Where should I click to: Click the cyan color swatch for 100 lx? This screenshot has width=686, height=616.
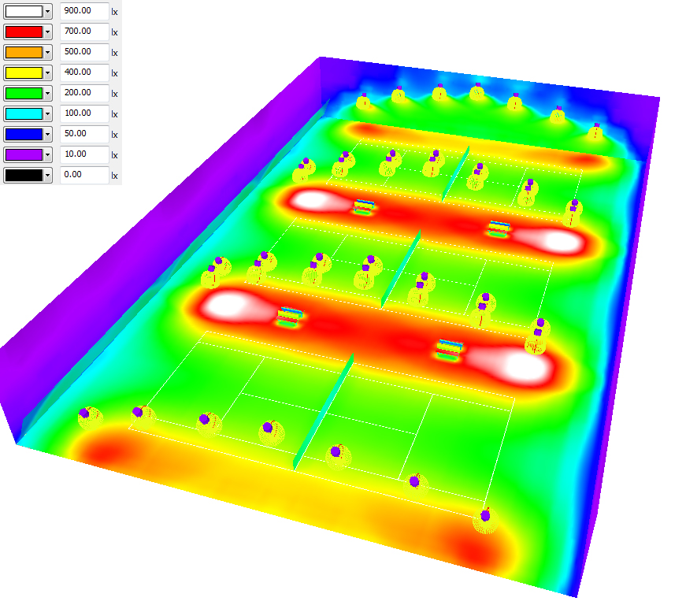point(24,113)
